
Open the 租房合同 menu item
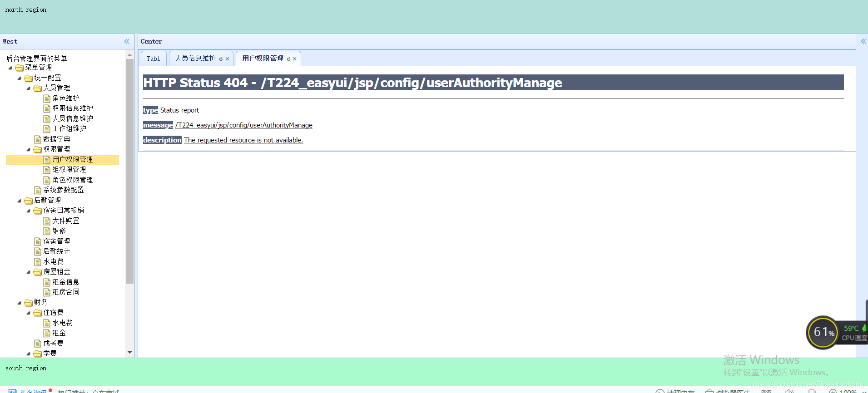coord(66,292)
